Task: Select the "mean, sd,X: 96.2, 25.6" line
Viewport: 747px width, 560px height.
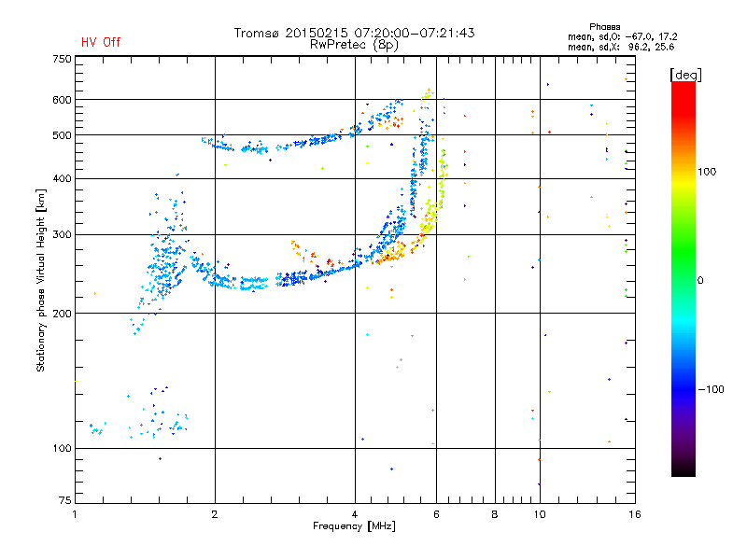Action: click(x=621, y=47)
